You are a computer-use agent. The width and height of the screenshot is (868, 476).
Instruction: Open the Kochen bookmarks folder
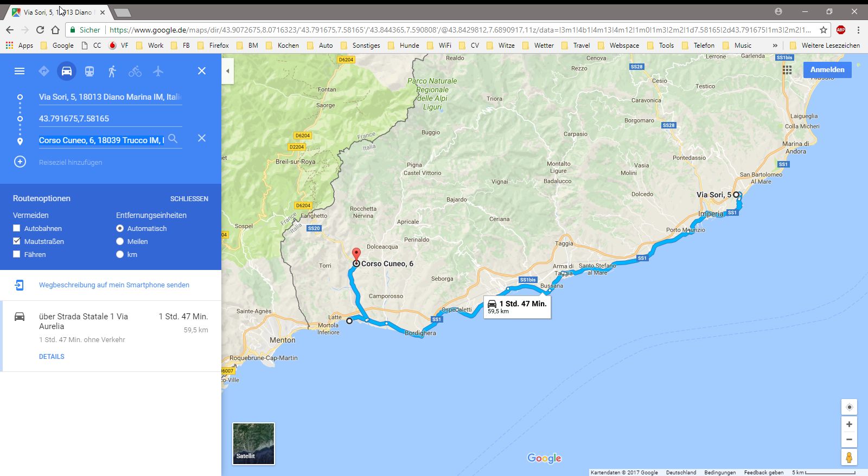(282, 46)
